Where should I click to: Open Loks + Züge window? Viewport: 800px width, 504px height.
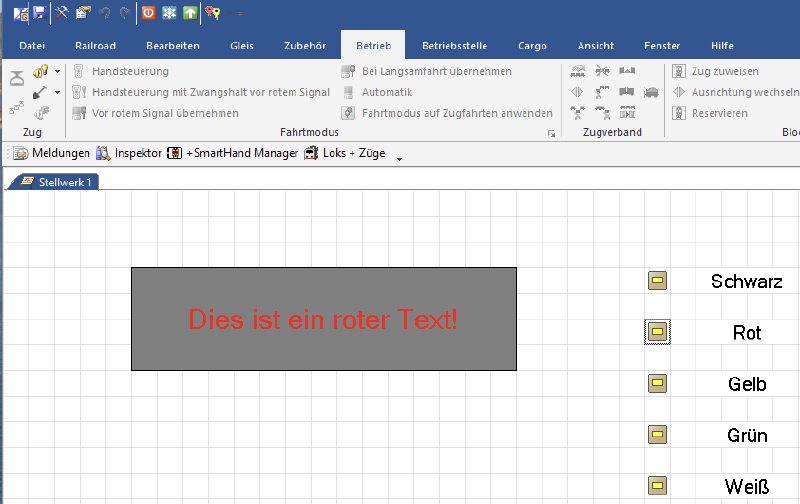(x=346, y=153)
